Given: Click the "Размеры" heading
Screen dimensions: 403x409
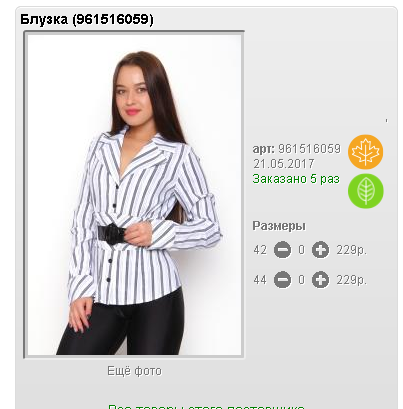Looking at the screenshot, I should tap(279, 226).
